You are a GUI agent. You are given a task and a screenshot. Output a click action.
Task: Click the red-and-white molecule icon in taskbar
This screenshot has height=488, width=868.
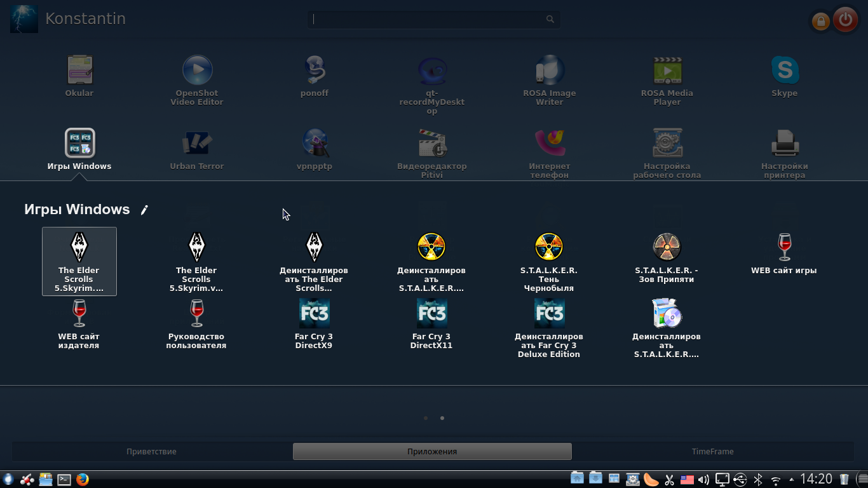[27, 480]
